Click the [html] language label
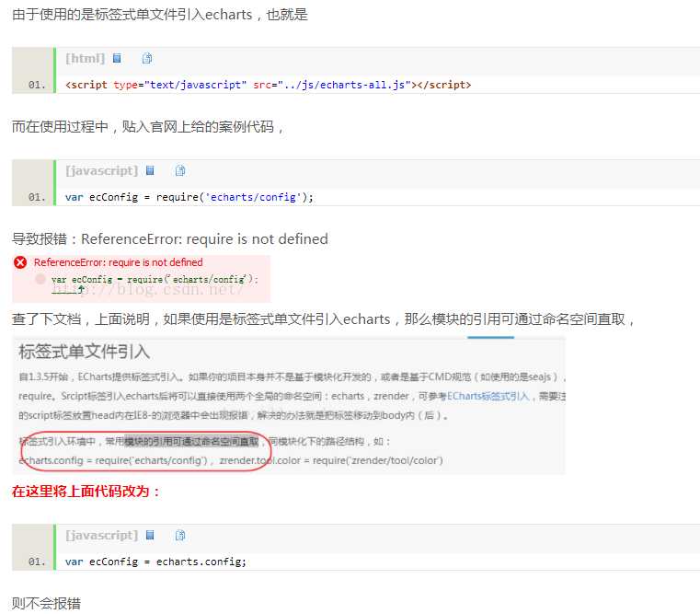The width and height of the screenshot is (700, 614). click(86, 59)
